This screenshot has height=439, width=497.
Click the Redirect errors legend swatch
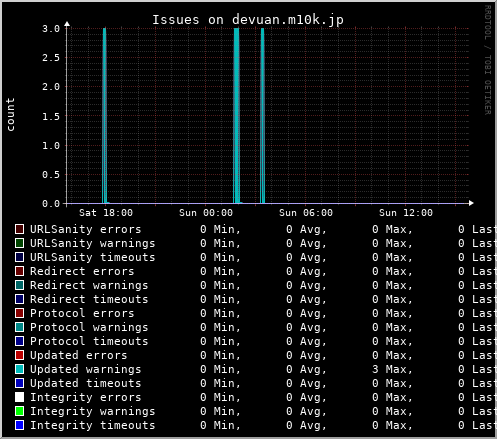19,271
